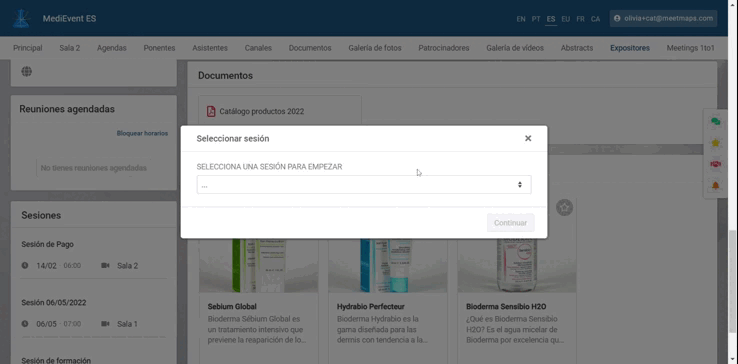Go to the Principal tab
Viewport: 738px width, 364px height.
coord(28,48)
